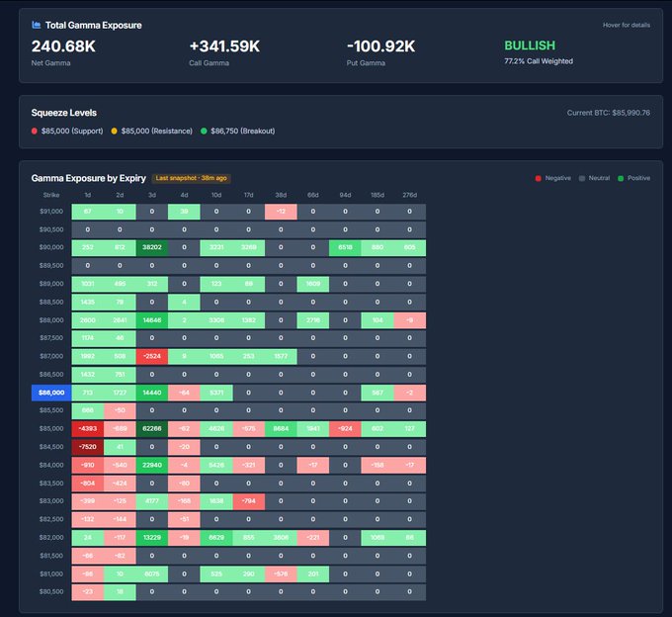The height and width of the screenshot is (617, 672).
Task: Click the '$85,000 (Resistance)' label
Action: point(156,131)
